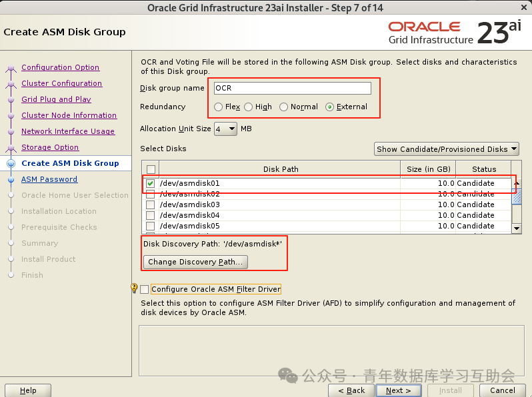
Task: Close the installer window with X
Action: point(524,7)
